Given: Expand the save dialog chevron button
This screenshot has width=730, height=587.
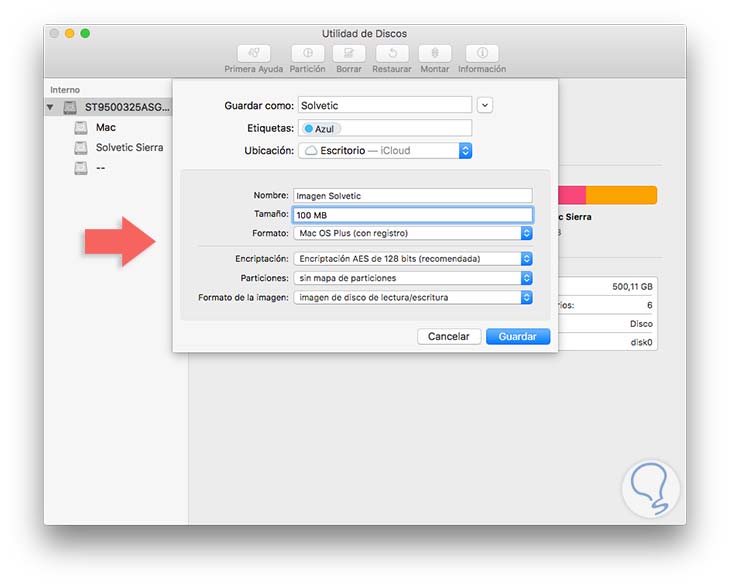Looking at the screenshot, I should [x=485, y=105].
